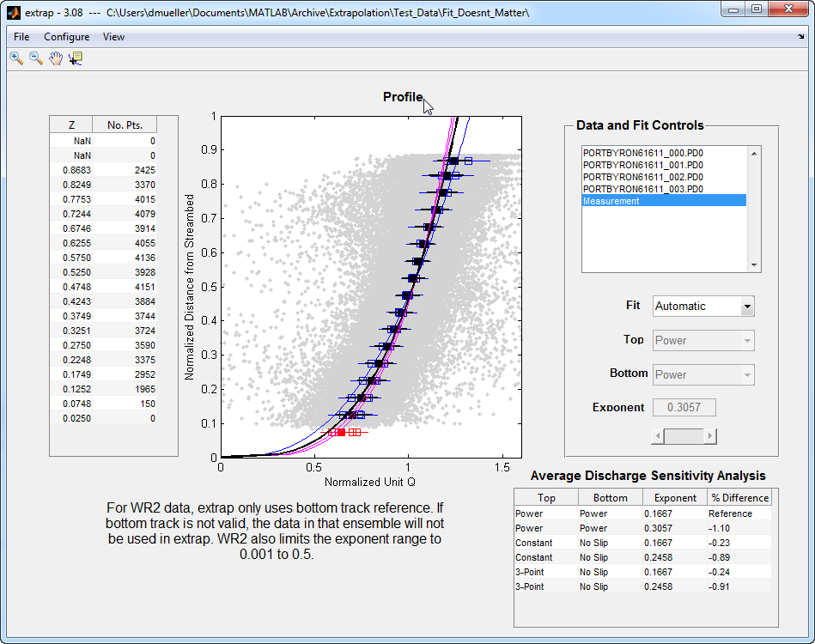Open the File menu

(x=21, y=37)
